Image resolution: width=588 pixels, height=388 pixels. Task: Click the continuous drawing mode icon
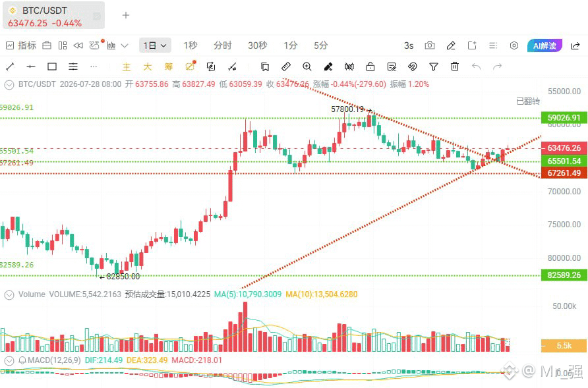(211, 67)
